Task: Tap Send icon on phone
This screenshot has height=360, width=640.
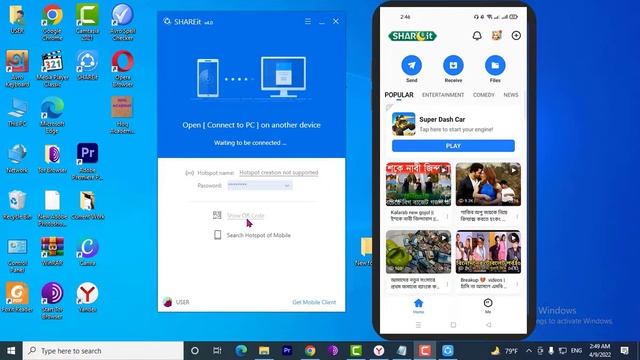Action: pos(411,65)
